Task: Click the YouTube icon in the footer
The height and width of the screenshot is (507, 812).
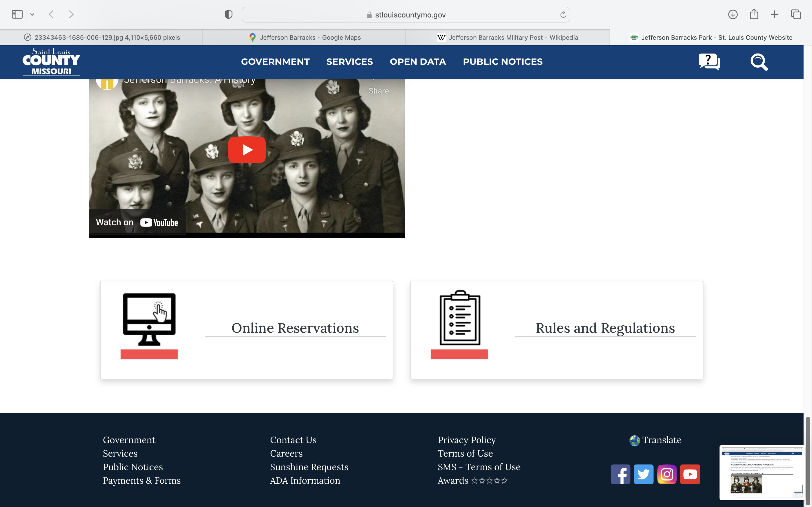Action: click(x=690, y=474)
